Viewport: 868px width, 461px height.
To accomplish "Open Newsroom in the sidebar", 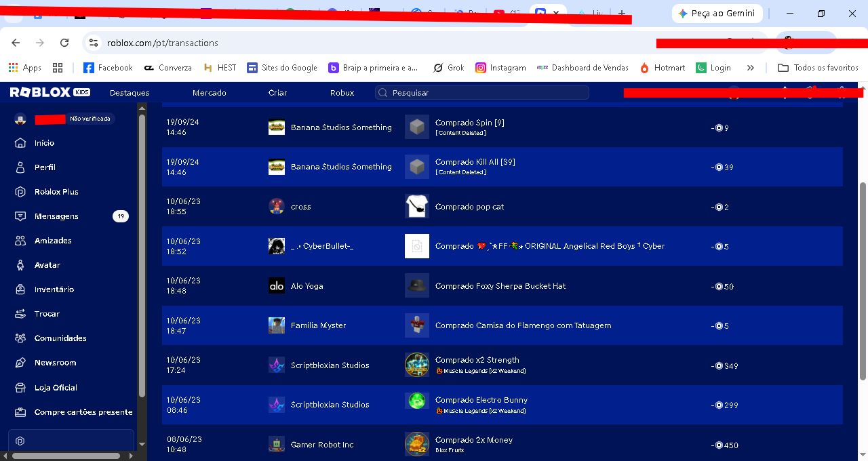I will coord(55,363).
